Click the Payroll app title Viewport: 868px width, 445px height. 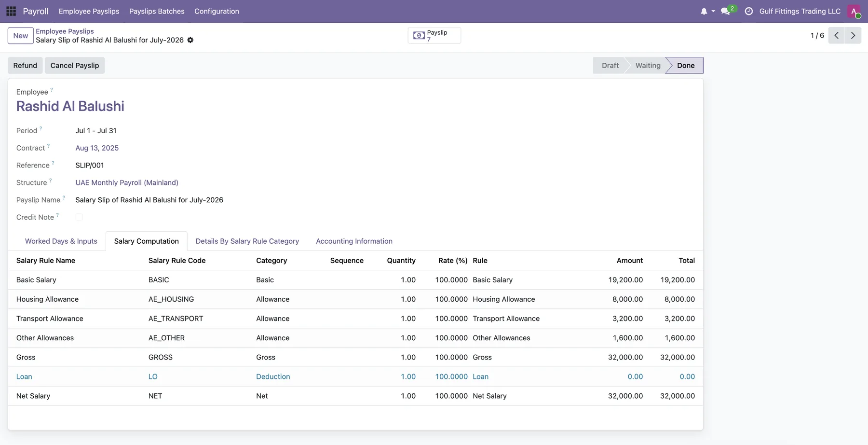point(36,11)
